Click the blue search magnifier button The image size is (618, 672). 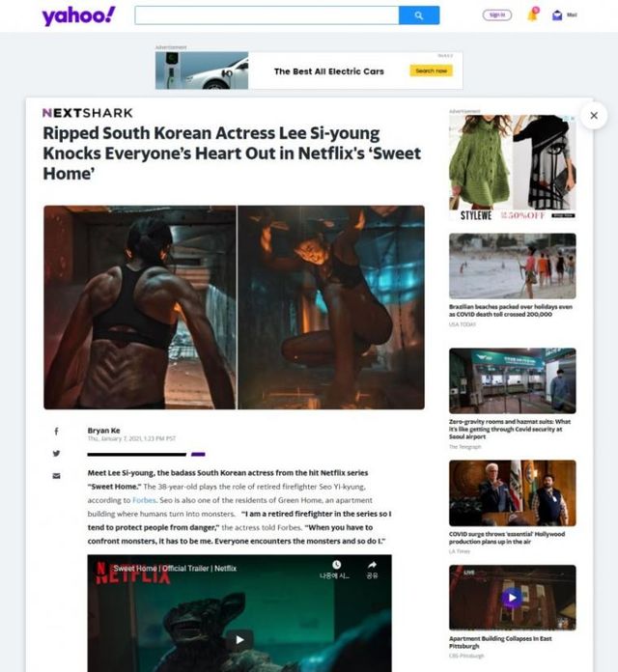(419, 15)
